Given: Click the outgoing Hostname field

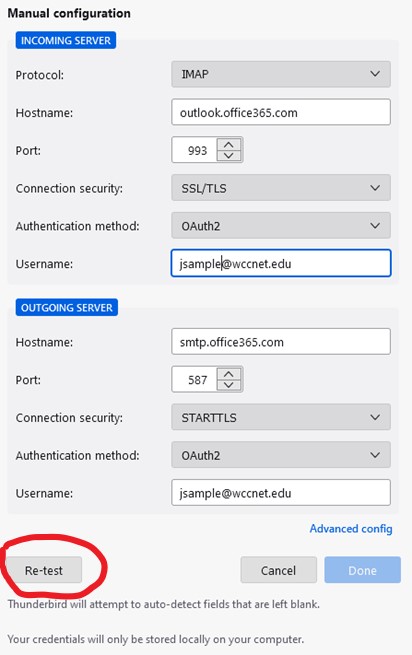Looking at the screenshot, I should (x=281, y=342).
